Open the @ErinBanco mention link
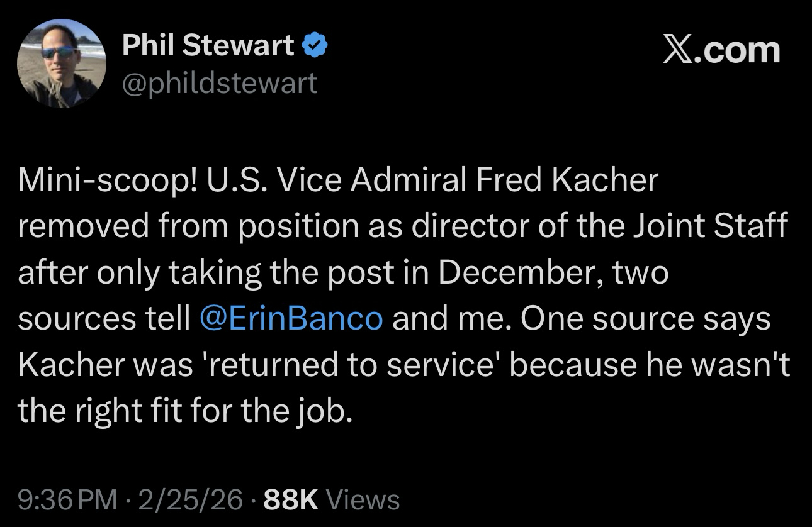This screenshot has width=812, height=527. click(x=290, y=318)
